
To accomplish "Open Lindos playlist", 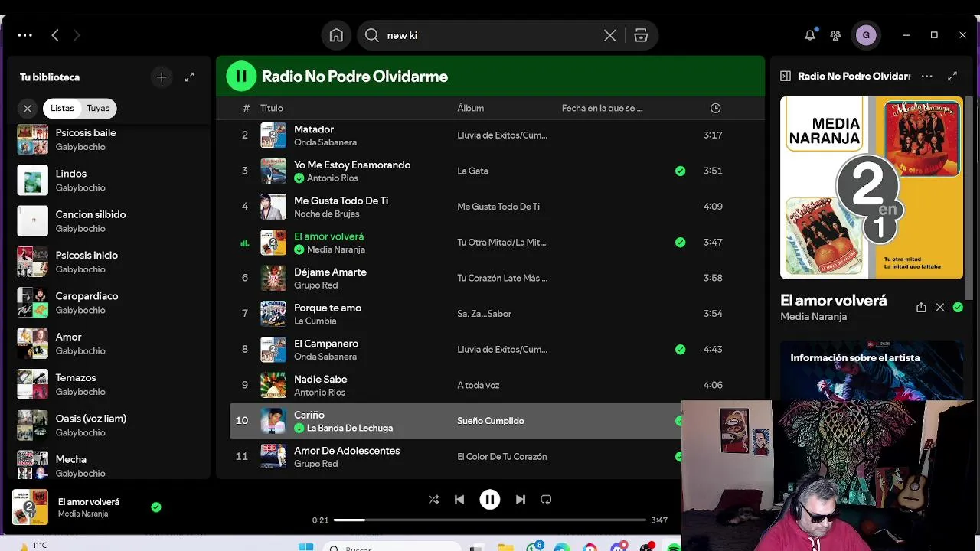I will (107, 180).
